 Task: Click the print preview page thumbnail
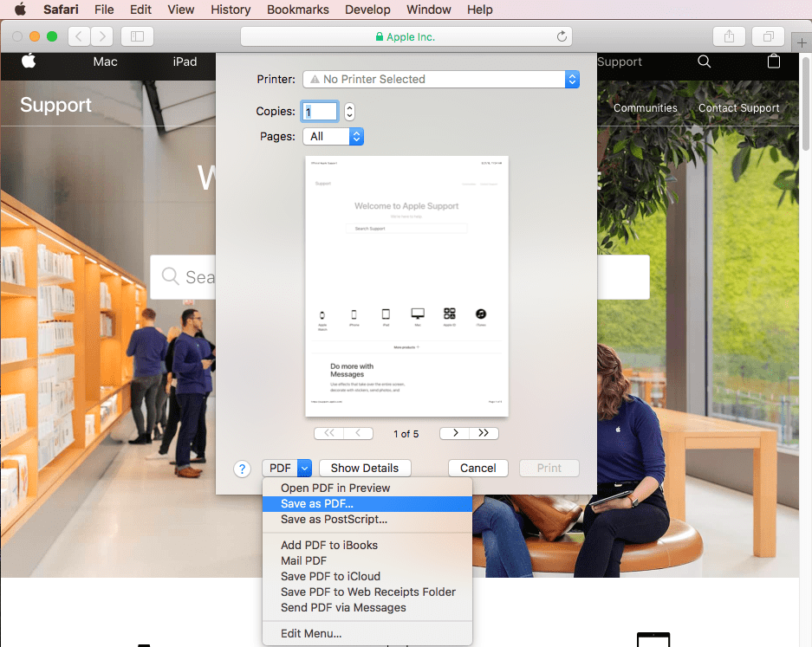point(406,286)
